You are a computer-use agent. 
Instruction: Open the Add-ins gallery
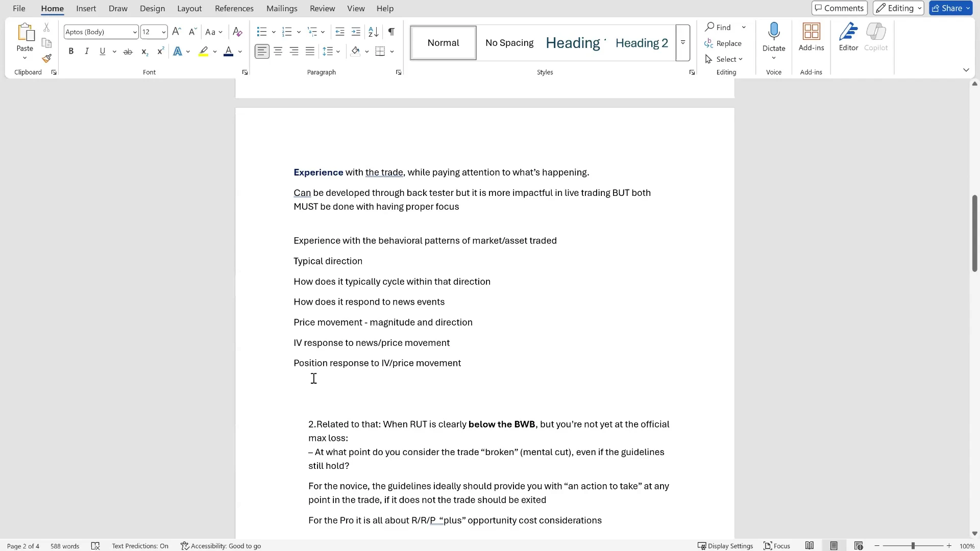811,37
